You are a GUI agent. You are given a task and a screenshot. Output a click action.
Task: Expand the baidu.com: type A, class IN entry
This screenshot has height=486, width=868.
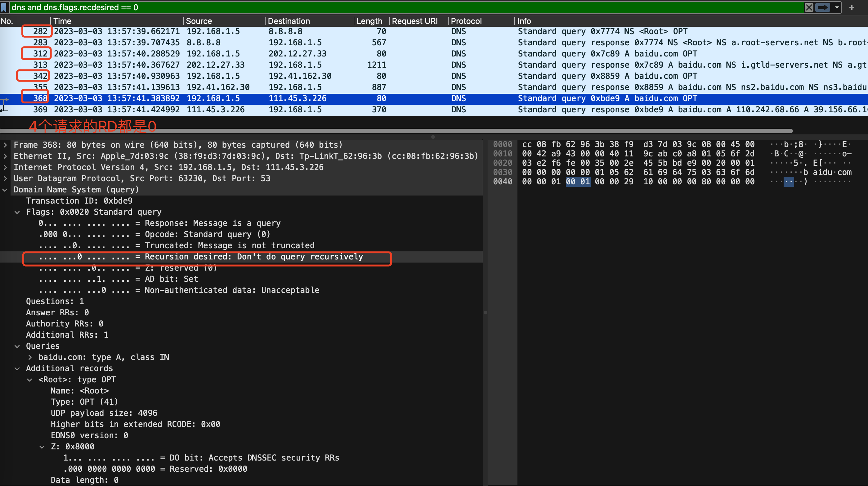[30, 357]
